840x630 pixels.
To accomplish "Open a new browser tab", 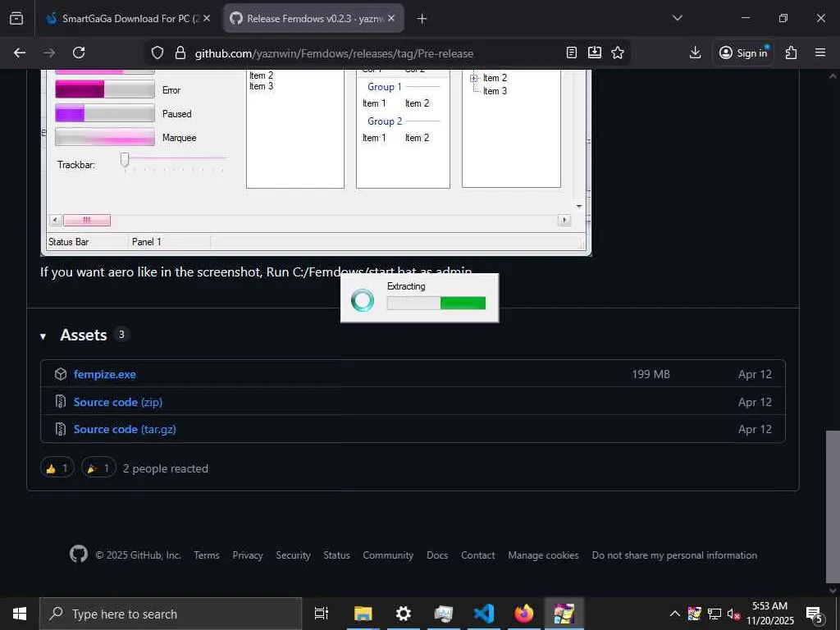I will 422,19.
